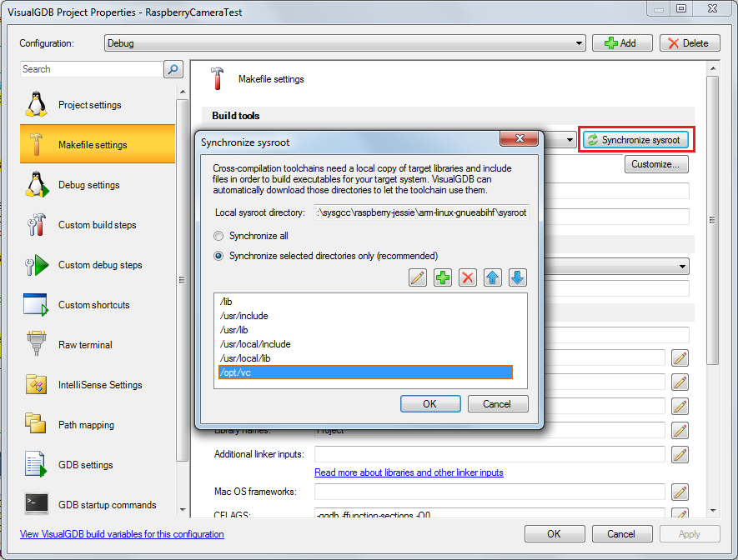Image resolution: width=738 pixels, height=560 pixels.
Task: Click the Custom build steps tools icon
Action: point(36,224)
